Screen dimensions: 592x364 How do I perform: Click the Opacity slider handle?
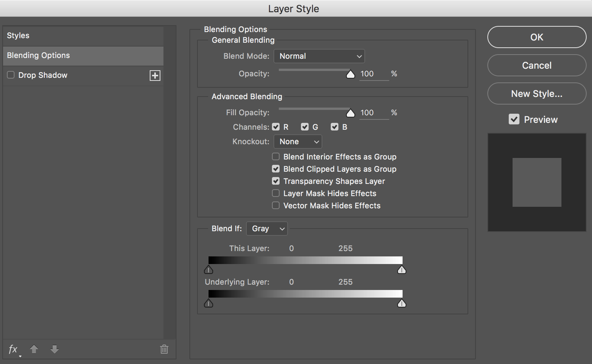click(350, 74)
